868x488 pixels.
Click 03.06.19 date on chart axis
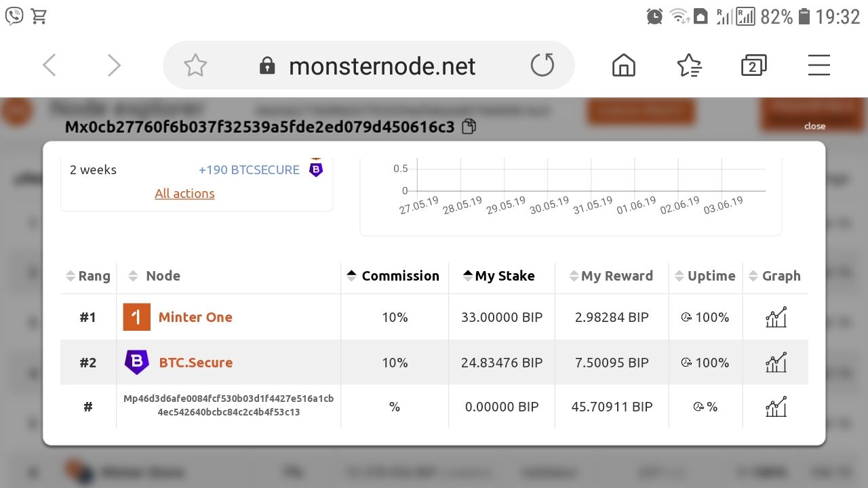tap(724, 205)
